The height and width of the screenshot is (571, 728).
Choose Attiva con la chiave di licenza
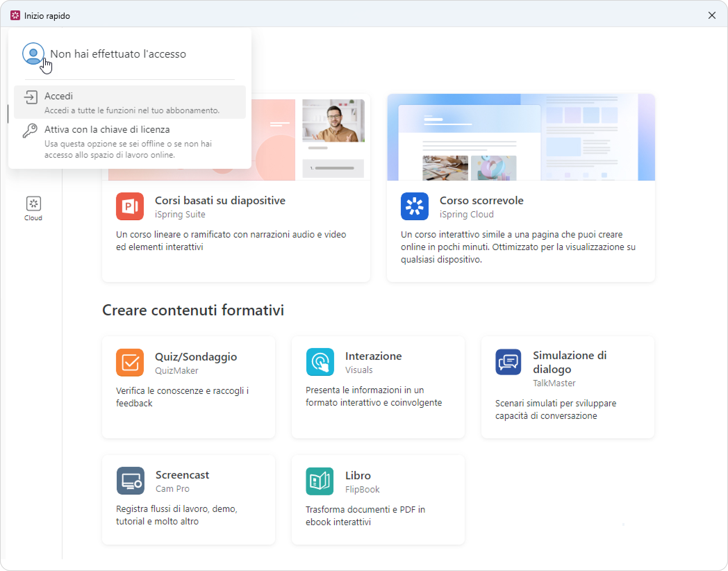107,130
